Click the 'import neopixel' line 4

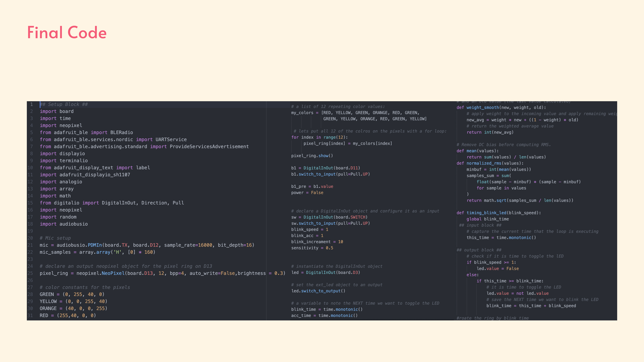pyautogui.click(x=61, y=125)
